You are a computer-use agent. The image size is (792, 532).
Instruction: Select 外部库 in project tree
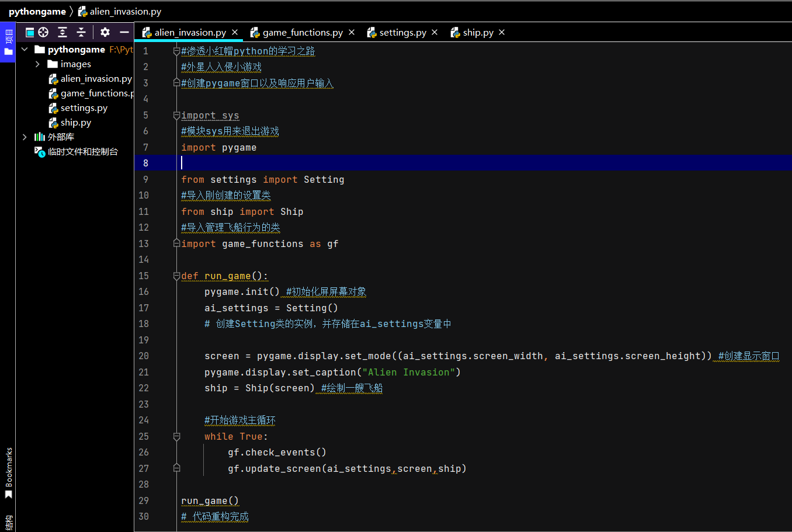click(61, 137)
